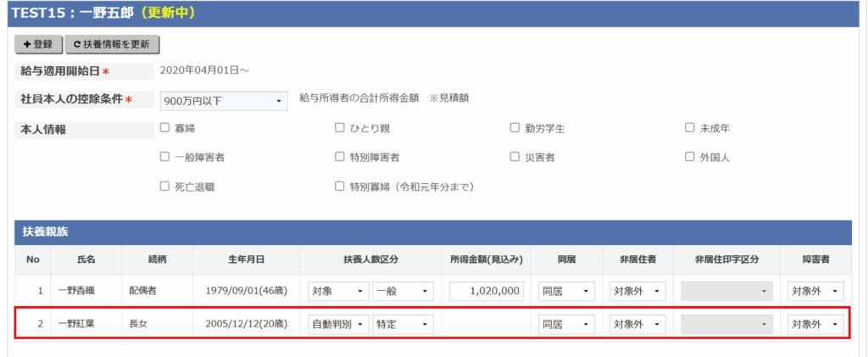Click the 1,020,000 income amount field
Viewport: 868px width, 357px height.
tap(486, 291)
